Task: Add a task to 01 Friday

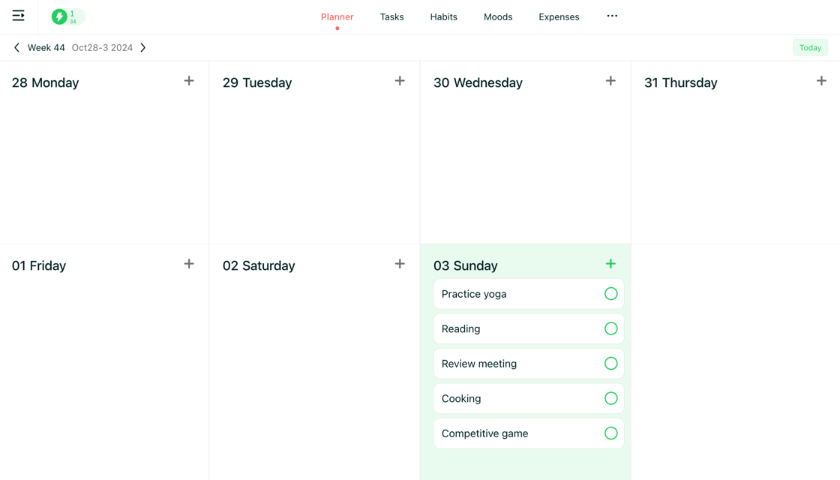Action: (x=189, y=264)
